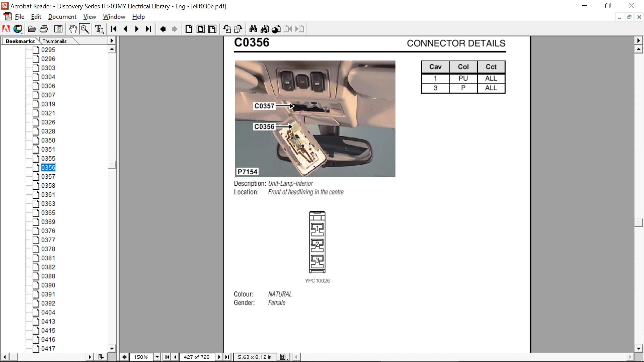Click the Print icon
The height and width of the screenshot is (362, 644).
pyautogui.click(x=44, y=29)
